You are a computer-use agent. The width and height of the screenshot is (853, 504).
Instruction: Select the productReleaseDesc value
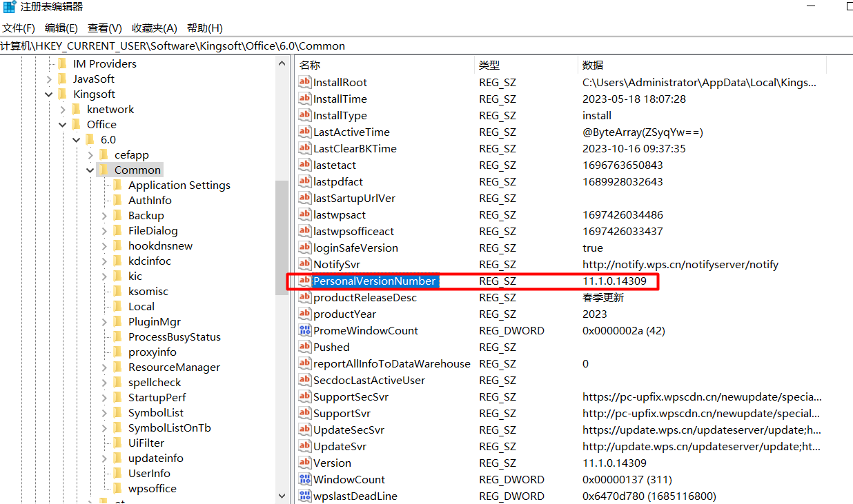point(365,297)
